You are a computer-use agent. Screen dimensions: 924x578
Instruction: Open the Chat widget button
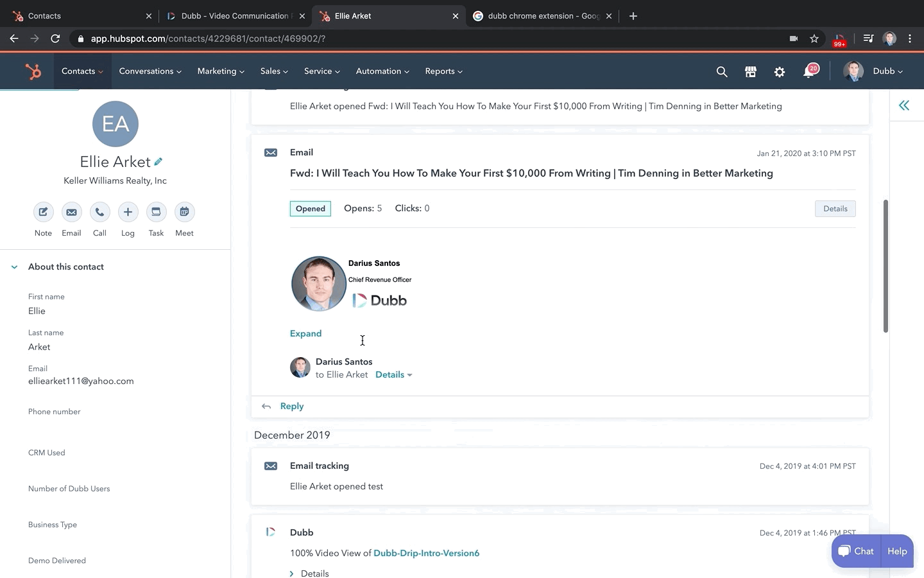point(856,551)
